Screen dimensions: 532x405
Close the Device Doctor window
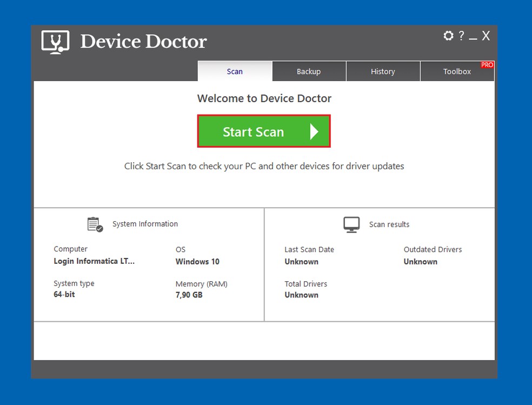(x=486, y=36)
